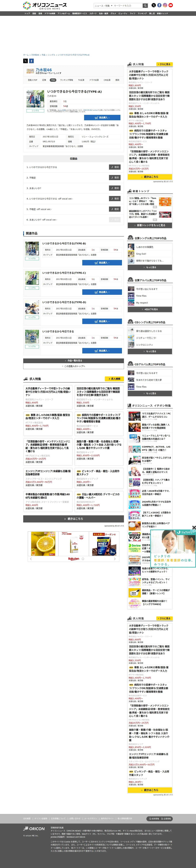This screenshot has height=868, width=196.
Task: Open TYPE-A single cover thumbnail
Action: (x=35, y=98)
